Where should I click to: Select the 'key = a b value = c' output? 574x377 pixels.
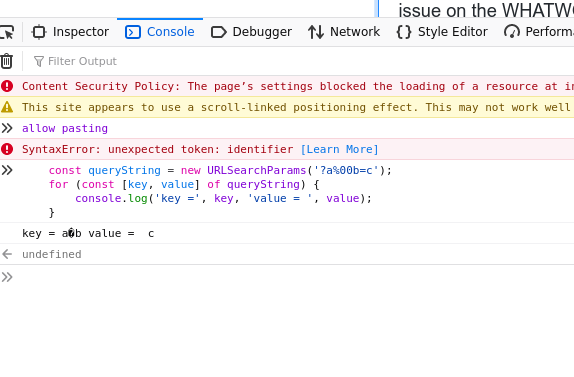tap(88, 234)
